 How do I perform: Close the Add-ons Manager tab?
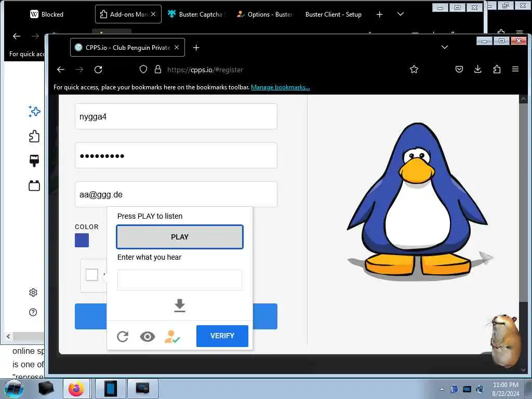[x=153, y=14]
